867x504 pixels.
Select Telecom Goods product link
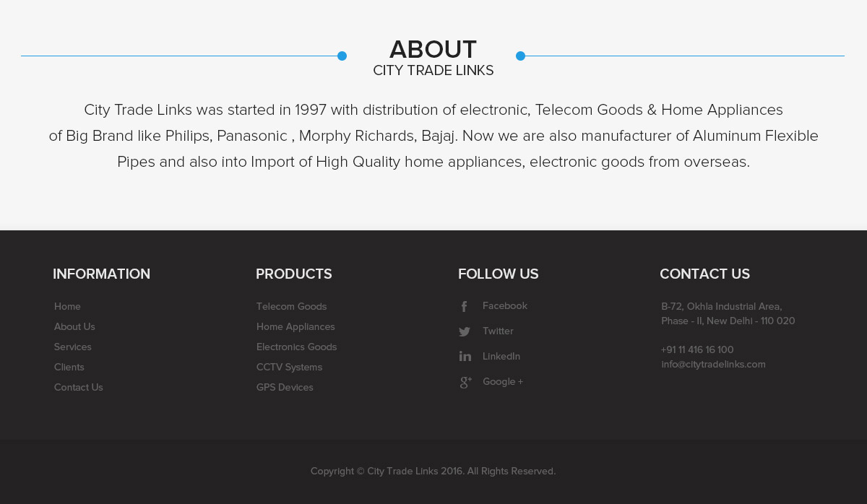pos(292,307)
